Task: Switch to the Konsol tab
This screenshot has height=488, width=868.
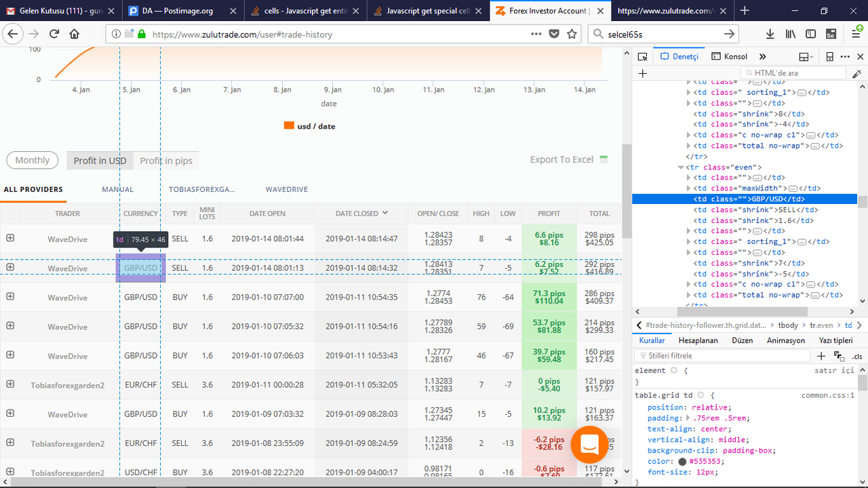Action: point(729,57)
